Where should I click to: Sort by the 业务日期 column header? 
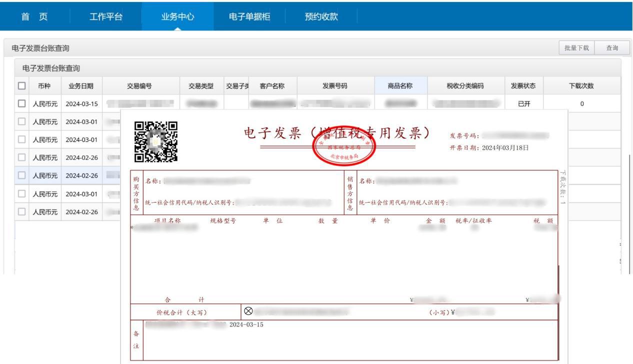click(x=81, y=85)
